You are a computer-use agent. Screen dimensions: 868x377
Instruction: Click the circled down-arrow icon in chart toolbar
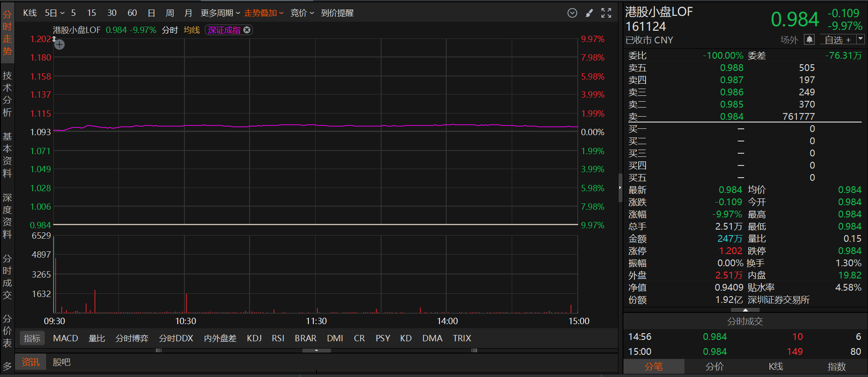click(x=572, y=13)
